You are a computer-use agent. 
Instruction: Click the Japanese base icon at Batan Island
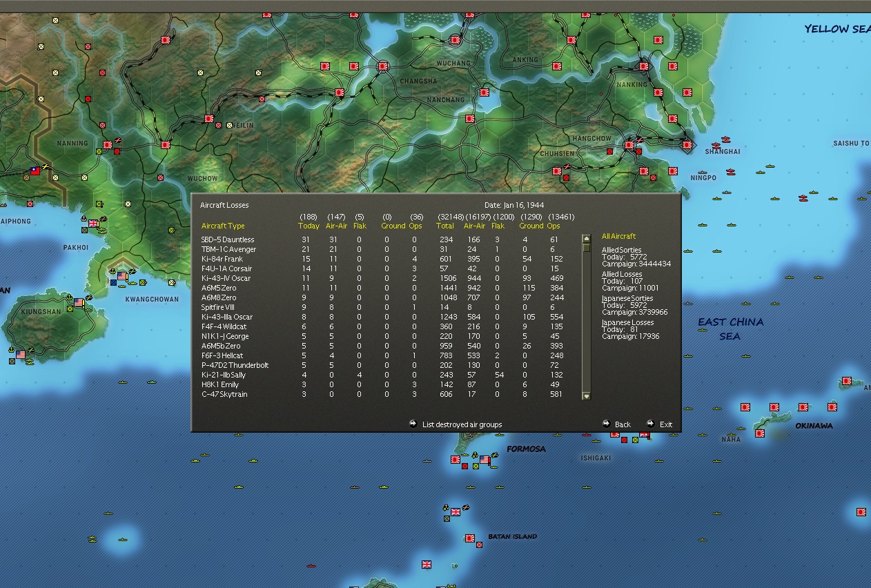click(x=470, y=538)
